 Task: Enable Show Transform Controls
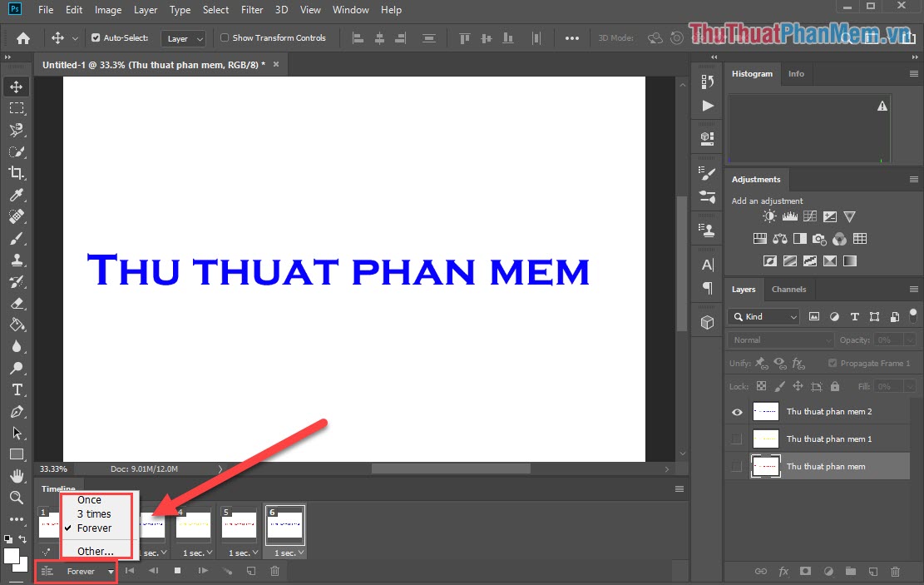pyautogui.click(x=224, y=37)
